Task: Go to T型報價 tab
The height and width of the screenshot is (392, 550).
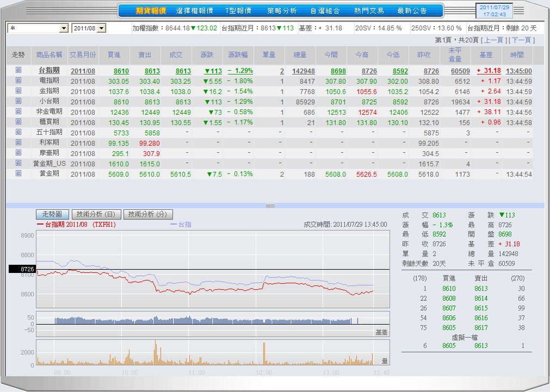Action: (x=238, y=11)
